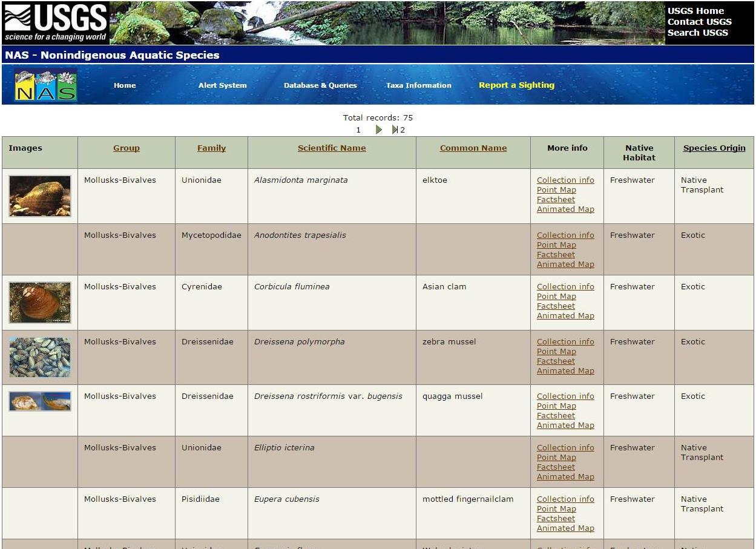The height and width of the screenshot is (549, 756).
Task: Open Factsheet for quagga mussel
Action: 556,415
